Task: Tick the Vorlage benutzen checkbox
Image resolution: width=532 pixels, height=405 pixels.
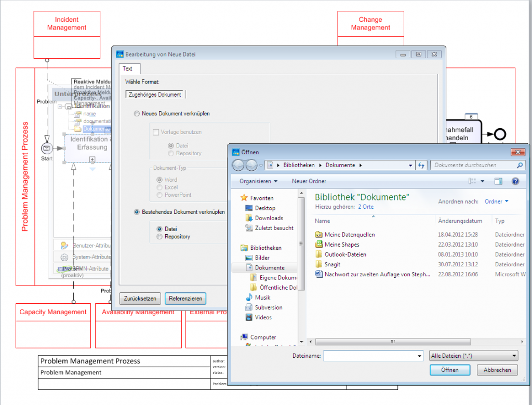Action: tap(156, 132)
